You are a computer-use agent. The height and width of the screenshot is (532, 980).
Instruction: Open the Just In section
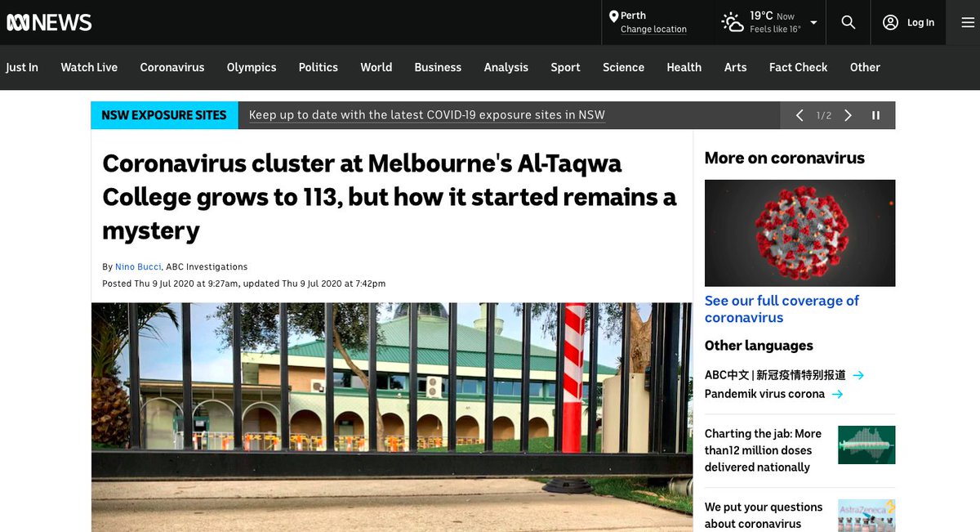(x=22, y=67)
